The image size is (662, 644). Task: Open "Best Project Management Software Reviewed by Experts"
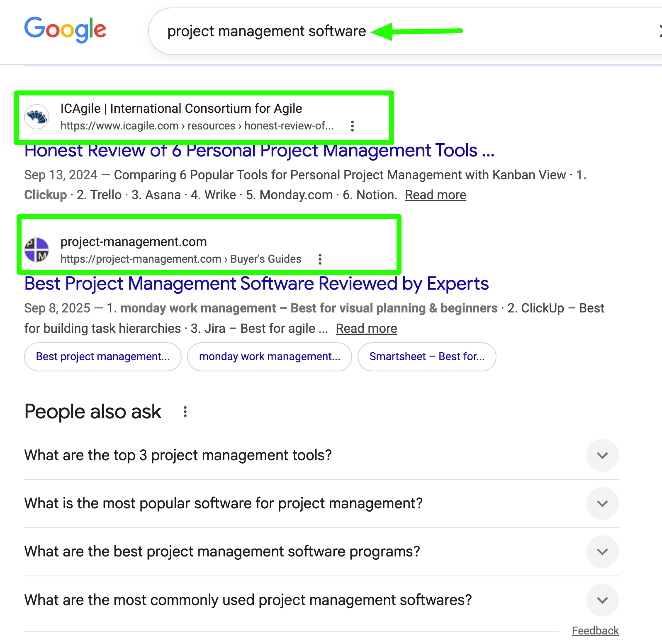point(256,284)
